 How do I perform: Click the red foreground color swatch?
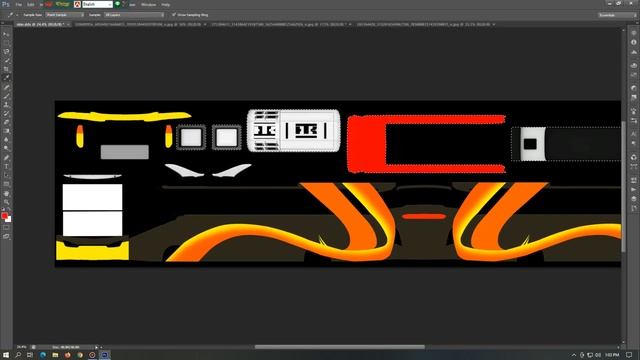click(x=4, y=216)
